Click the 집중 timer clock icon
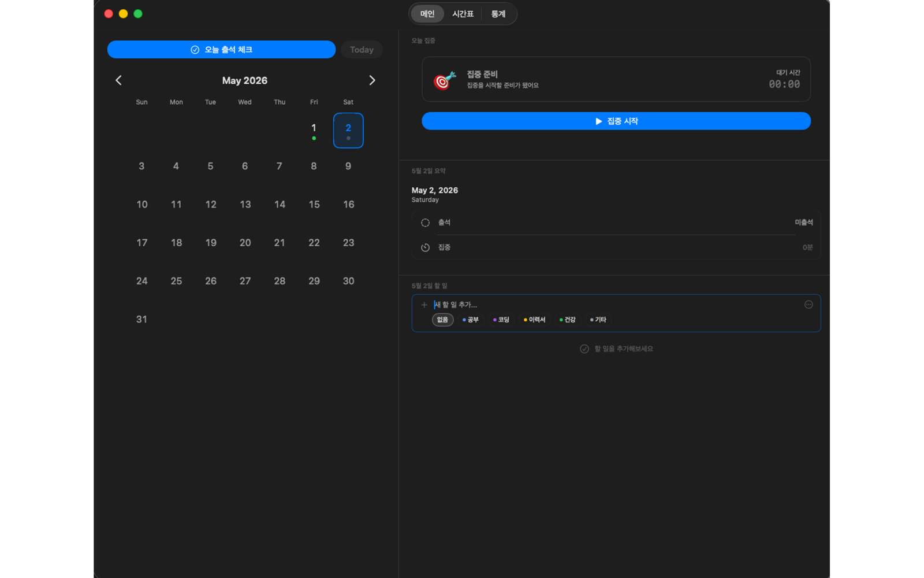This screenshot has height=578, width=924. [x=425, y=247]
